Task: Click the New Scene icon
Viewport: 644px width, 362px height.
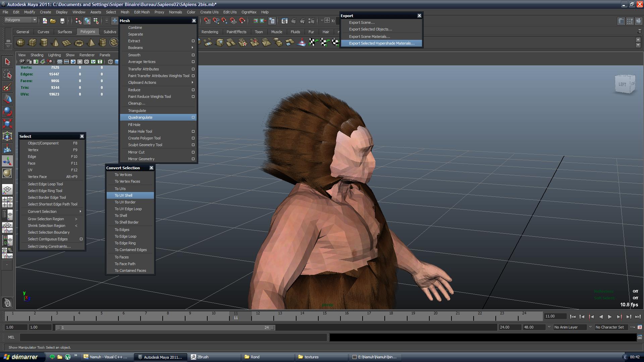Action: [x=45, y=21]
